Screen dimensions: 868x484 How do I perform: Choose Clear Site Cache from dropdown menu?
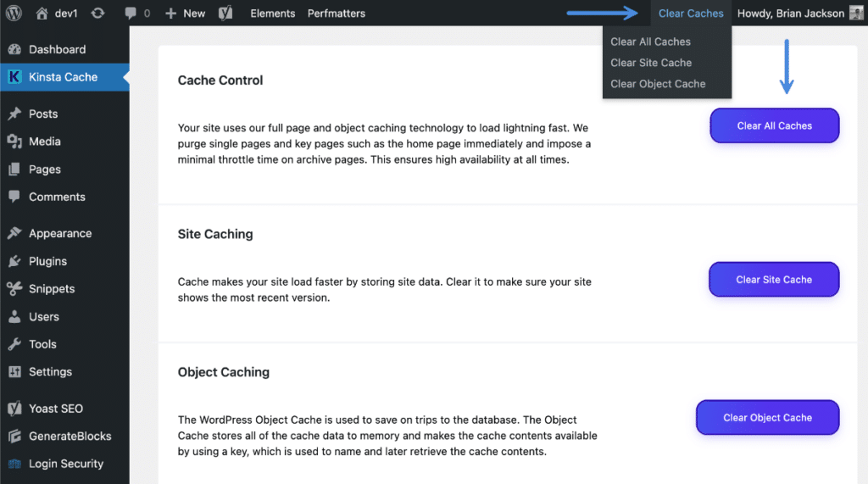651,63
